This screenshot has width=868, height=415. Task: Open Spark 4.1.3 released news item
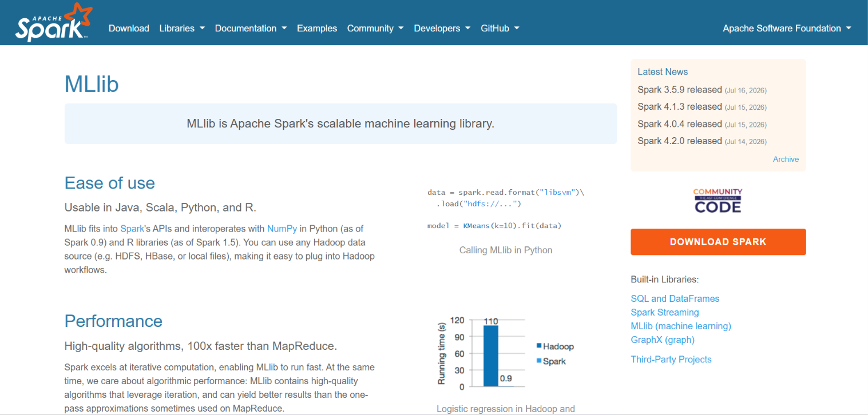click(680, 107)
